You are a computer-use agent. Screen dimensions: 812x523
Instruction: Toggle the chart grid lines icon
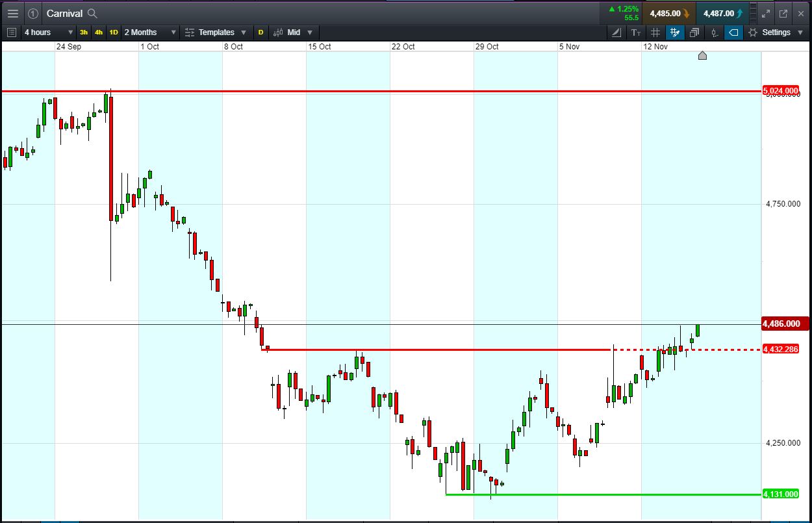pos(655,32)
